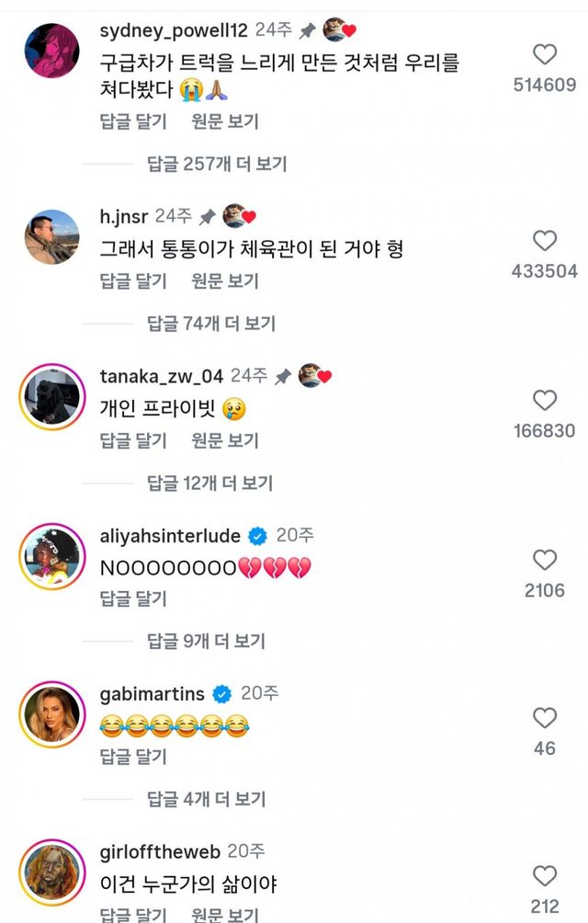This screenshot has width=588, height=923.
Task: Toggle heart on h.jnsr's comment
Action: 545,241
